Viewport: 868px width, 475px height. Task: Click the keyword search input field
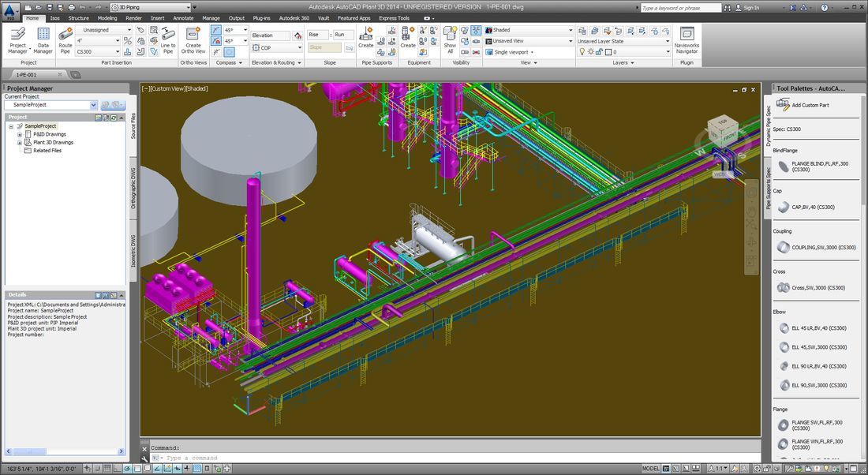pos(681,8)
